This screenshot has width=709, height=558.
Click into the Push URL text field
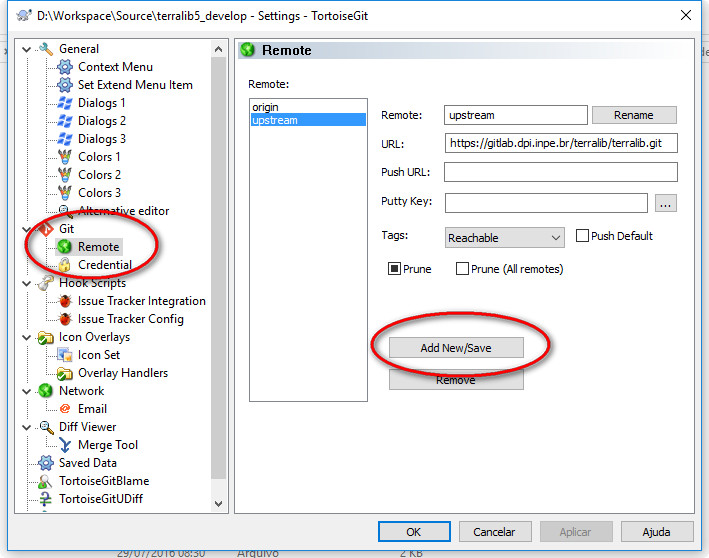(x=560, y=172)
